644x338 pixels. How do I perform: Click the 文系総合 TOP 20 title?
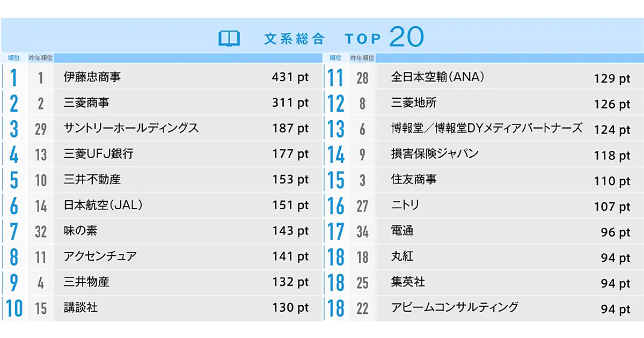click(x=343, y=38)
